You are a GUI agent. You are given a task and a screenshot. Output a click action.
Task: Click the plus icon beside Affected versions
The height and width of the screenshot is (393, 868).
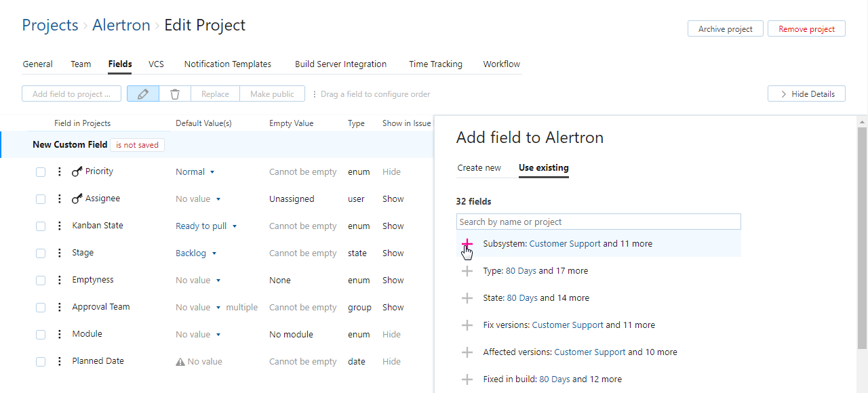[467, 352]
